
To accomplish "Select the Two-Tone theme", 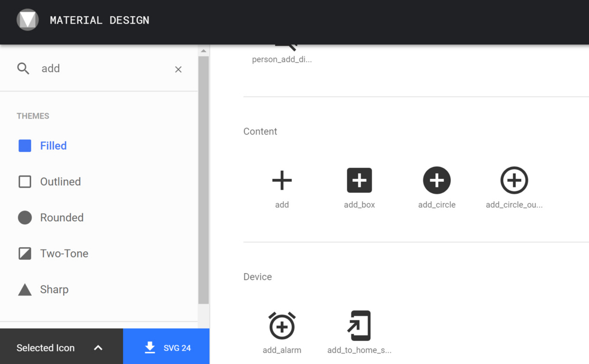I will point(53,254).
